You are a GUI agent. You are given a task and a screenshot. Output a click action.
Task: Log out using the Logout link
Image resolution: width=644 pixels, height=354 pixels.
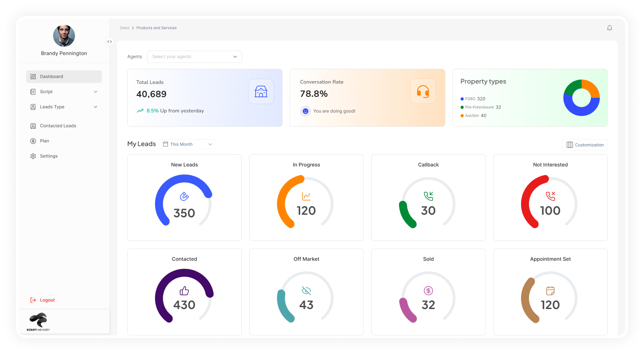click(x=47, y=300)
